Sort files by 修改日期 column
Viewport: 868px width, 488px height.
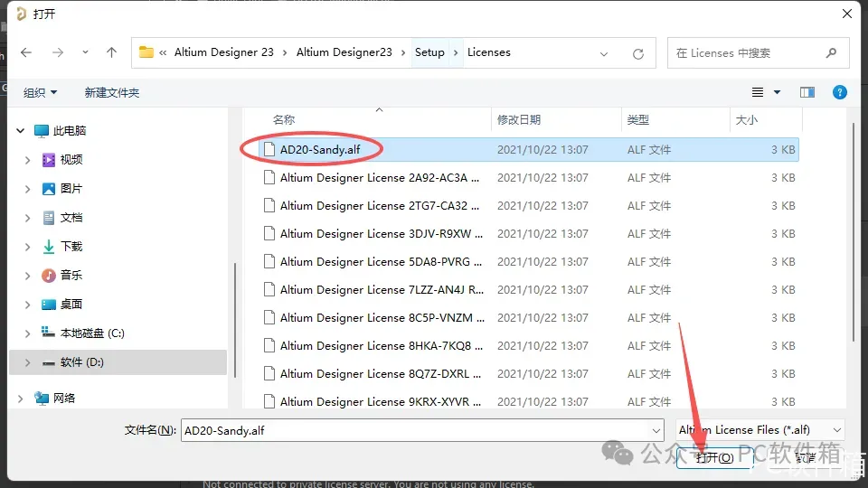(x=519, y=119)
